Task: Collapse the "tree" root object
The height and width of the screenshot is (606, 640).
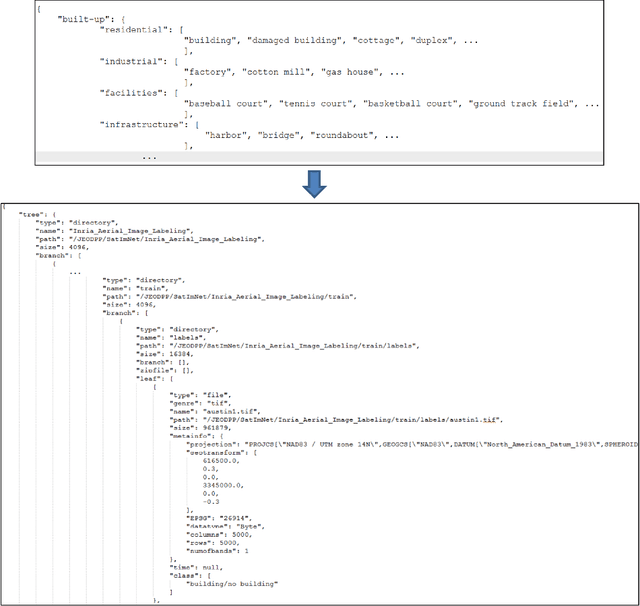Action: [x=27, y=213]
